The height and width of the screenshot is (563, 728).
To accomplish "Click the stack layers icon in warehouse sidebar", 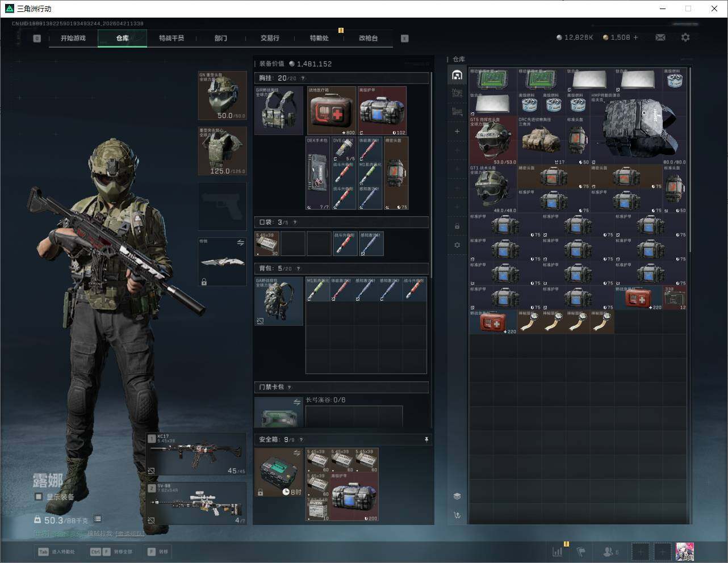I will point(457,496).
